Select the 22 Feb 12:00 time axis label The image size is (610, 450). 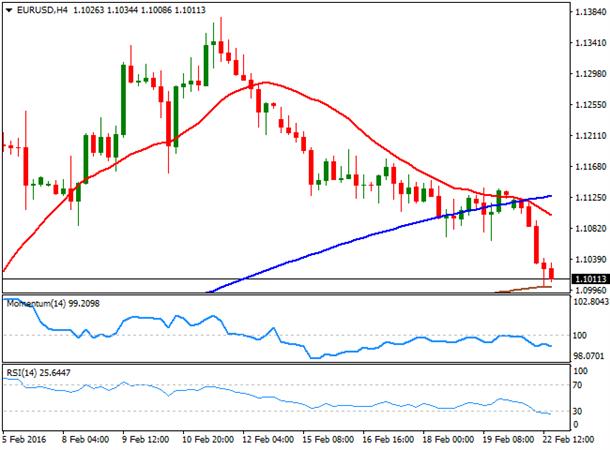point(568,439)
